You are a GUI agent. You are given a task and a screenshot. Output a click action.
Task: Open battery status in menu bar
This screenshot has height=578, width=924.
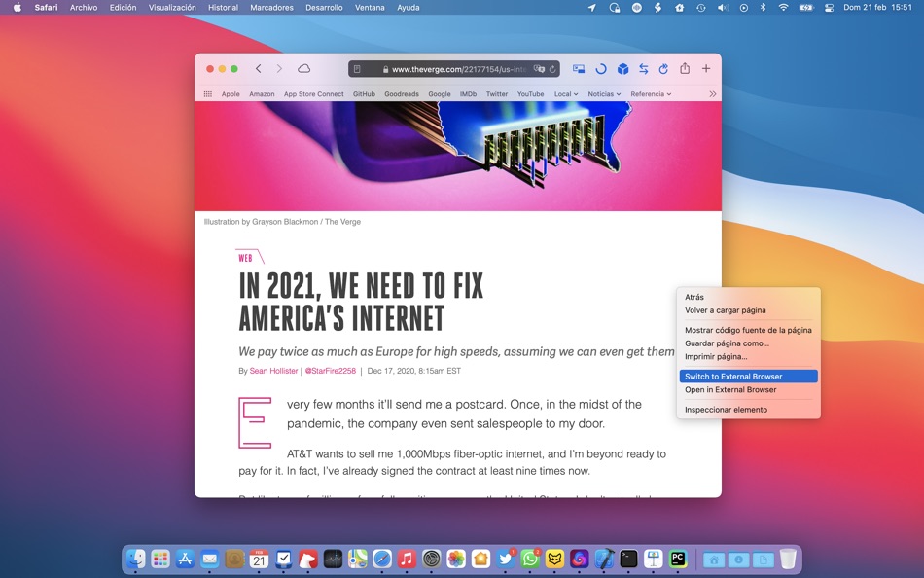[x=805, y=8]
